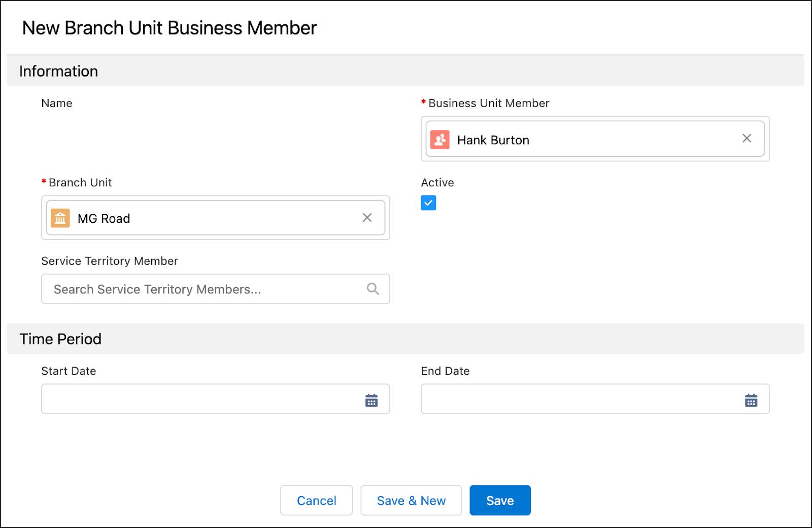Image resolution: width=812 pixels, height=528 pixels.
Task: Click the Information section header
Action: (x=58, y=71)
